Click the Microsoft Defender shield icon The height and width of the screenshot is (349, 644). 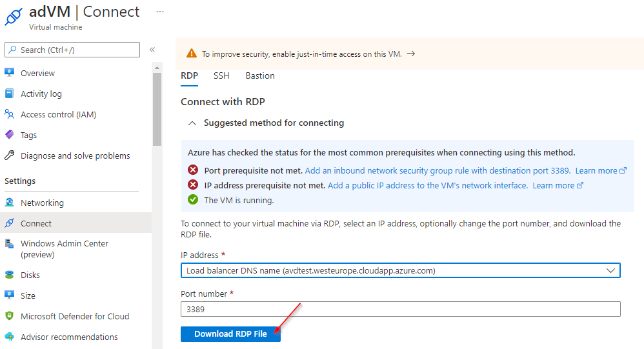(x=10, y=315)
